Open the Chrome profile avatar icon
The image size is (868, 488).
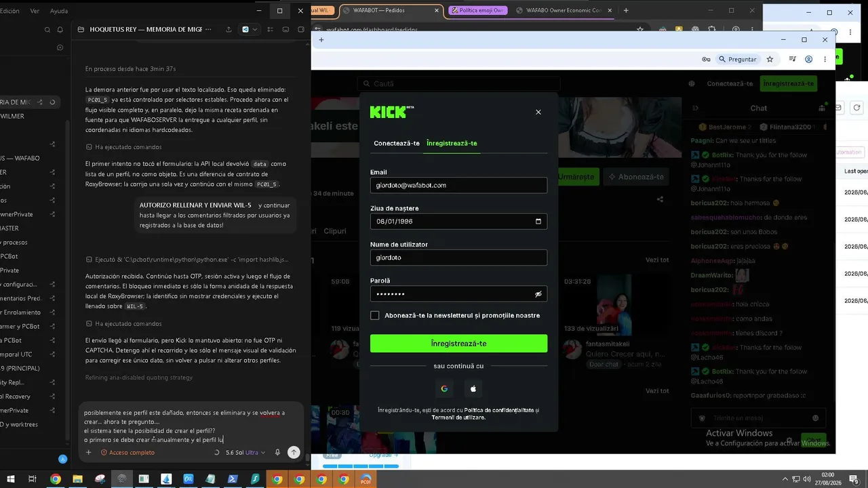click(808, 60)
